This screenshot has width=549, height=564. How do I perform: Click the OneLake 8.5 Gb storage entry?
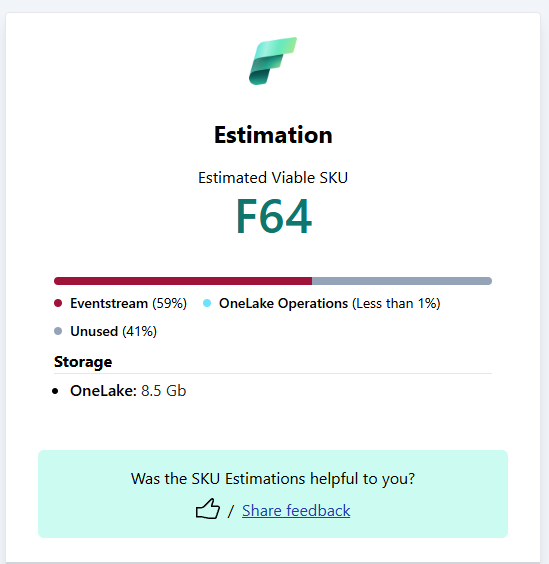point(128,391)
